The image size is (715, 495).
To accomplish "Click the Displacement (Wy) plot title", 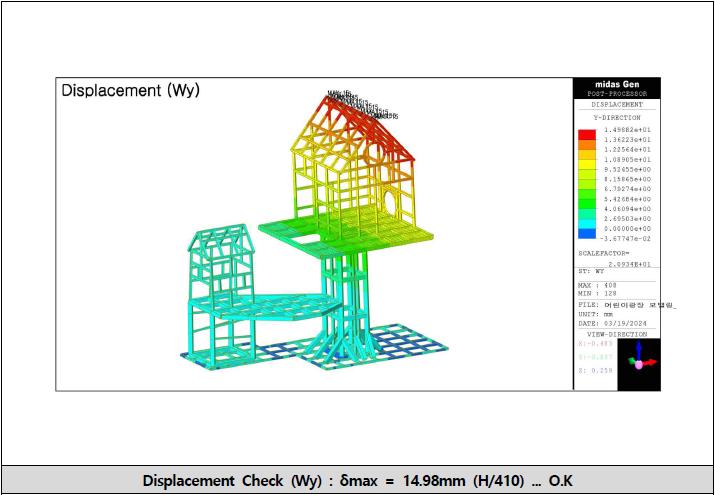I will pyautogui.click(x=130, y=90).
